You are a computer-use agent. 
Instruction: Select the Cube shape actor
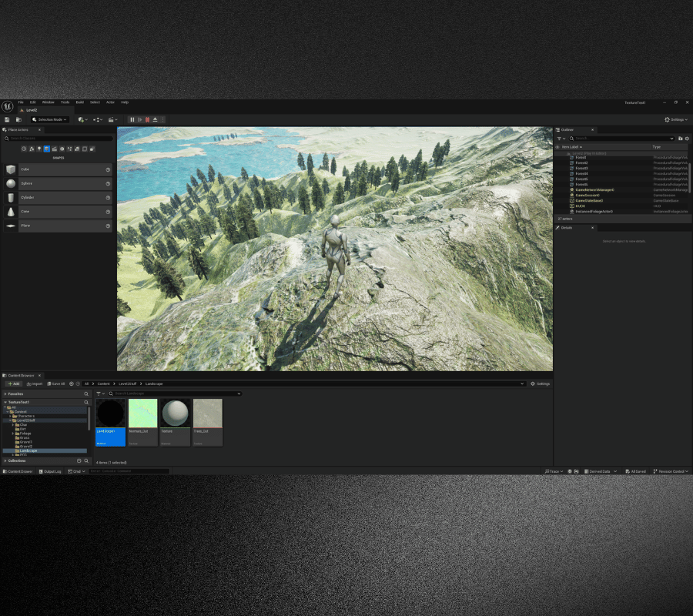58,169
